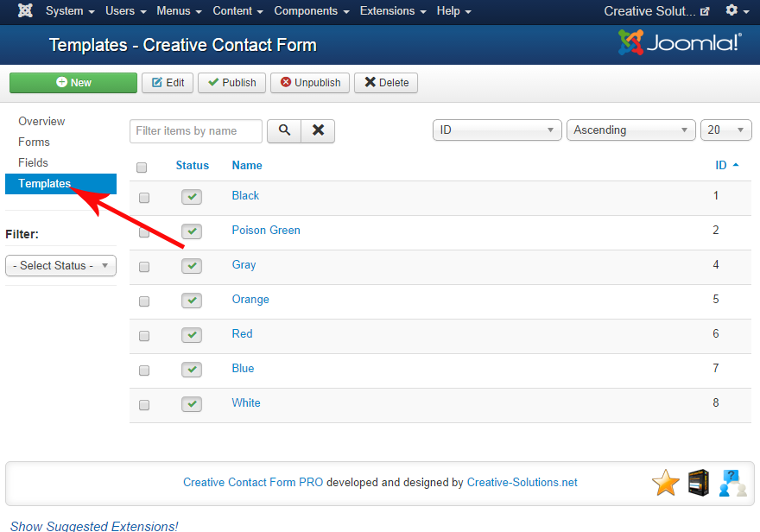
Task: Click the search magnifier button
Action: pyautogui.click(x=284, y=130)
